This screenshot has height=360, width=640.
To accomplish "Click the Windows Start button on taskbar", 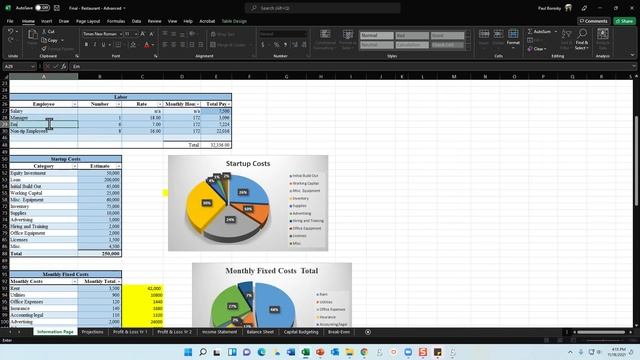I will pyautogui.click(x=188, y=352).
